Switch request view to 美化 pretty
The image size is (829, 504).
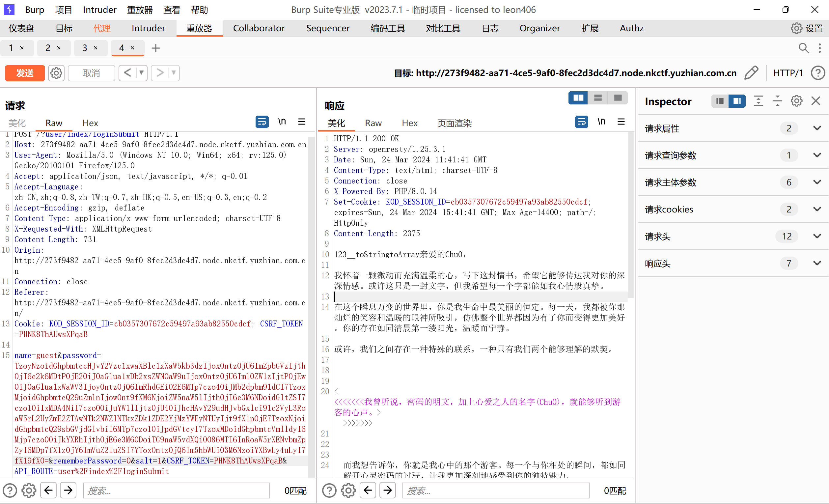pos(17,123)
